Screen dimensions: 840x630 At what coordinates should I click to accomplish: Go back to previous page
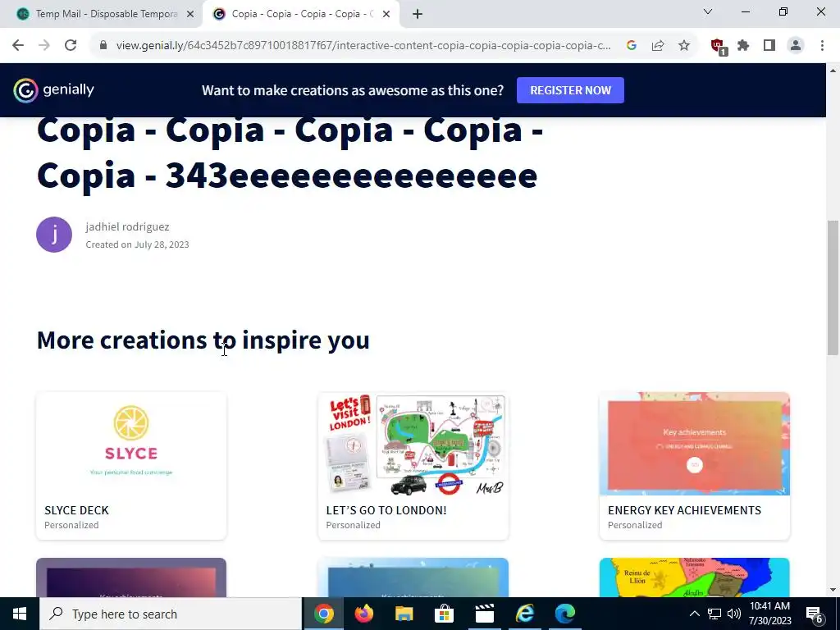pyautogui.click(x=18, y=46)
